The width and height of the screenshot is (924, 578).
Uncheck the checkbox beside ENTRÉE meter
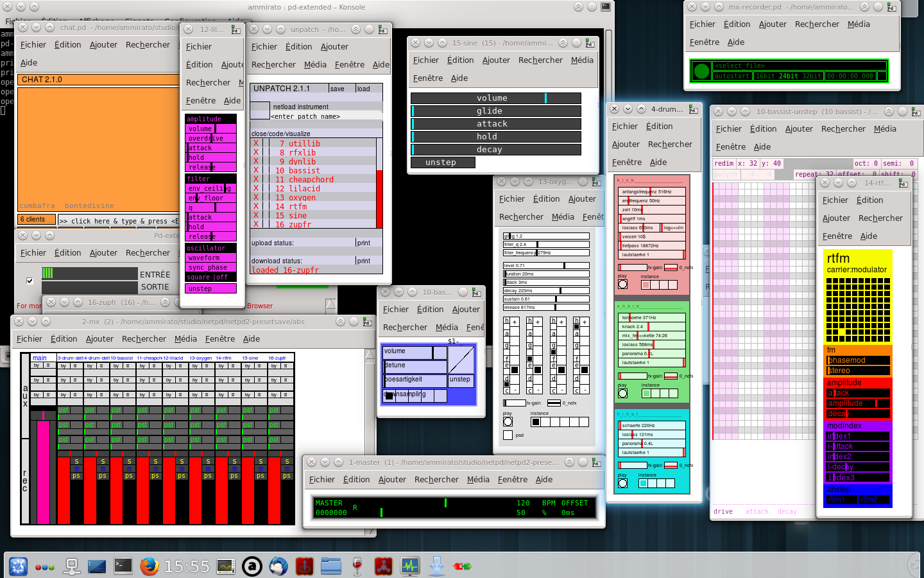coord(30,281)
